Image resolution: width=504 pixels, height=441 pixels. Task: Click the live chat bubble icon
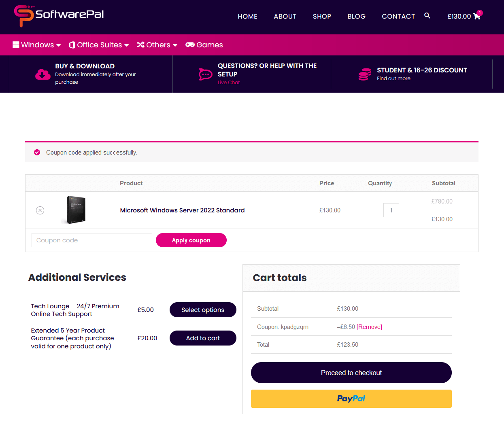click(x=206, y=74)
